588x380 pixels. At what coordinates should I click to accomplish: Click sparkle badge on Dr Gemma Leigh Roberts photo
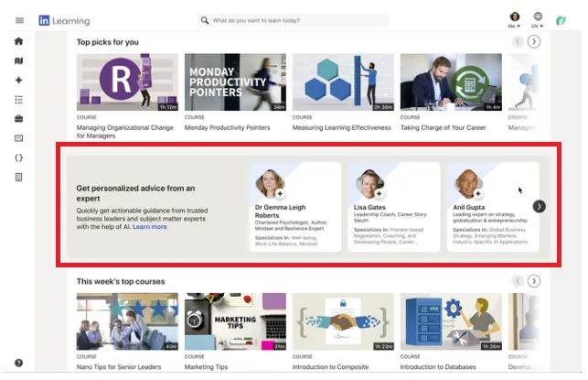pyautogui.click(x=280, y=194)
